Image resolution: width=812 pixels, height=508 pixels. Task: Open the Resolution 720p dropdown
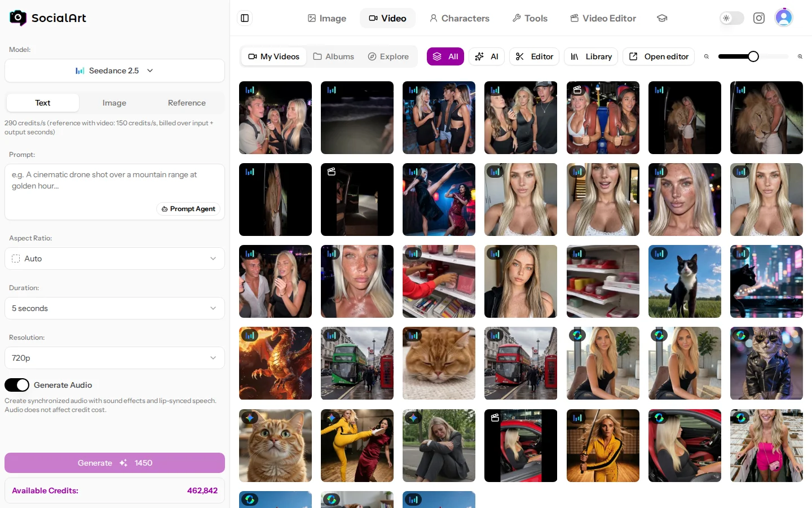114,358
